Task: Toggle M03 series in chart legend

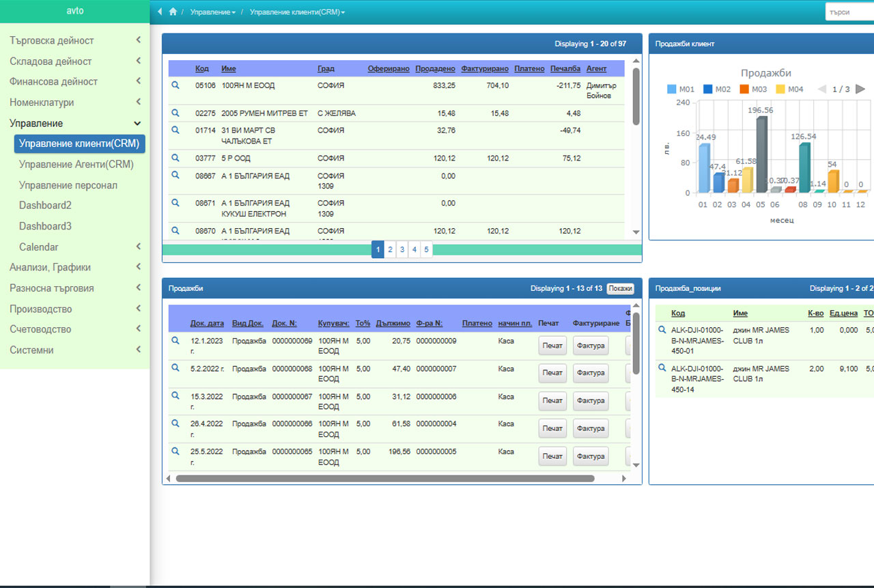Action: [x=753, y=89]
